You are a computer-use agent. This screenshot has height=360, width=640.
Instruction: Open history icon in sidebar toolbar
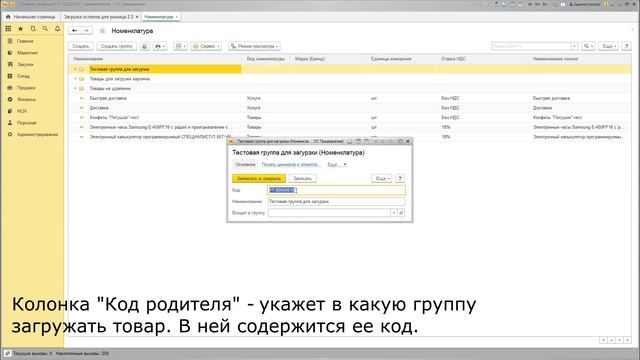click(33, 29)
